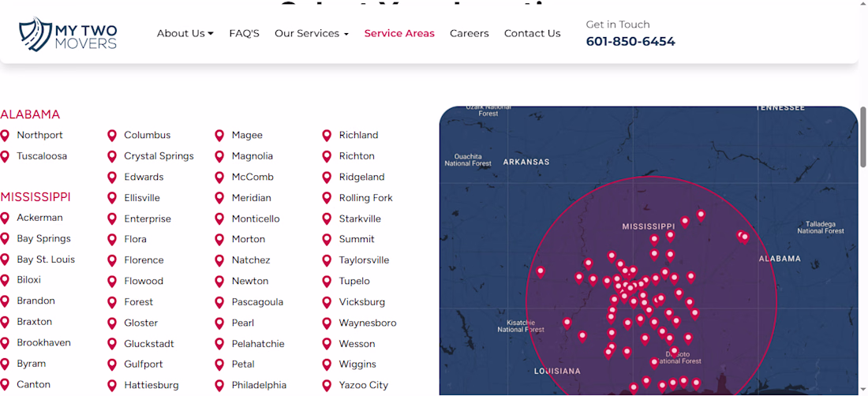Click the pin icon beside Northport
Viewport: 868px width, 396px height.
[5, 136]
